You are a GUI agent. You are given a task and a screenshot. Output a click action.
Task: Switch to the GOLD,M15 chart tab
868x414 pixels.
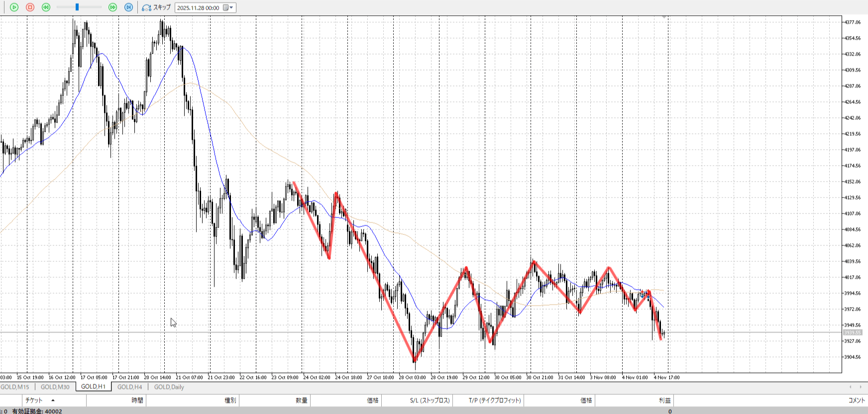click(x=15, y=387)
